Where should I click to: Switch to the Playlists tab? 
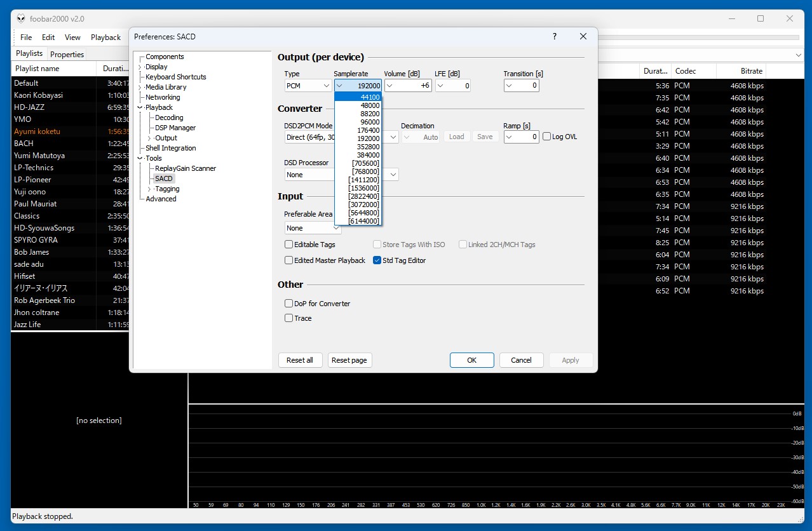(x=29, y=53)
